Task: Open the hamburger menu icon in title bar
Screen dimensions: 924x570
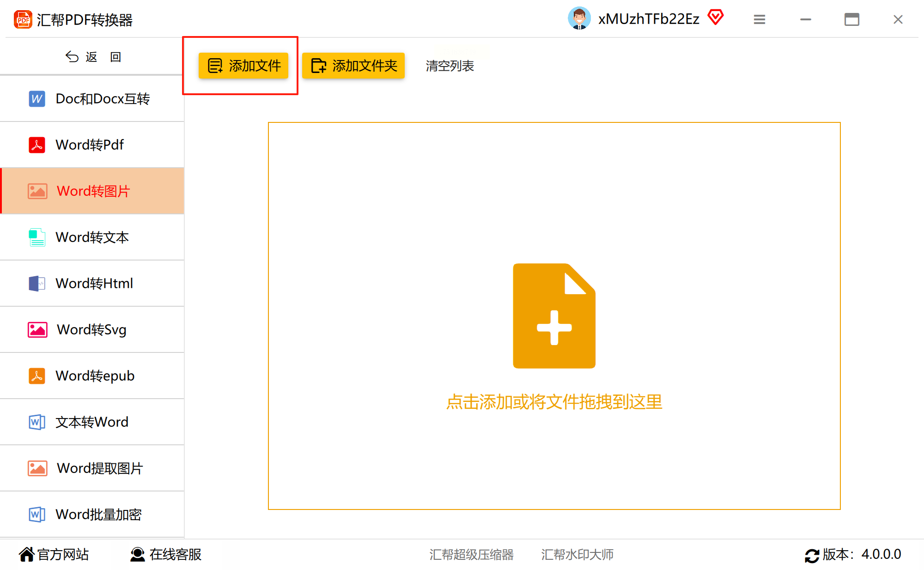Action: [760, 19]
